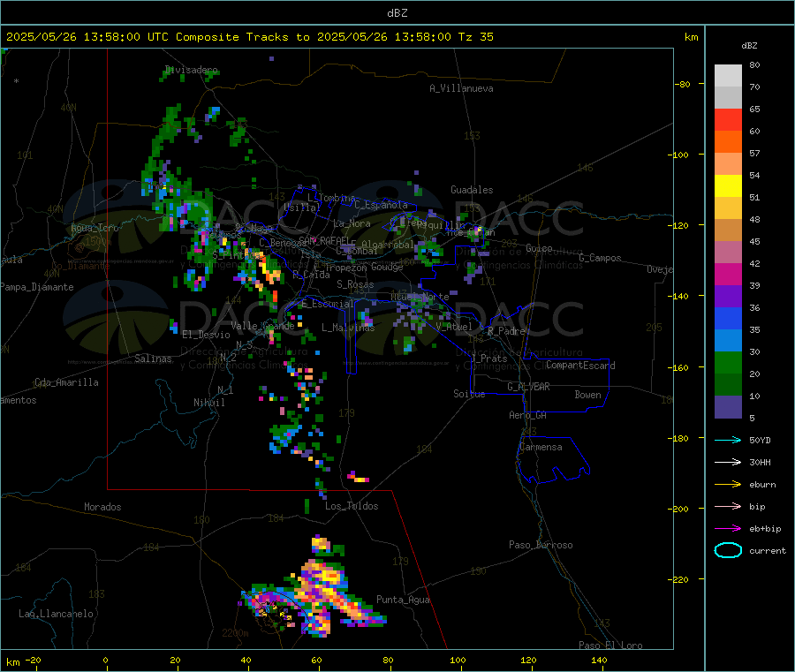
Task: Click the 'Guadales' map label
Action: [472, 190]
